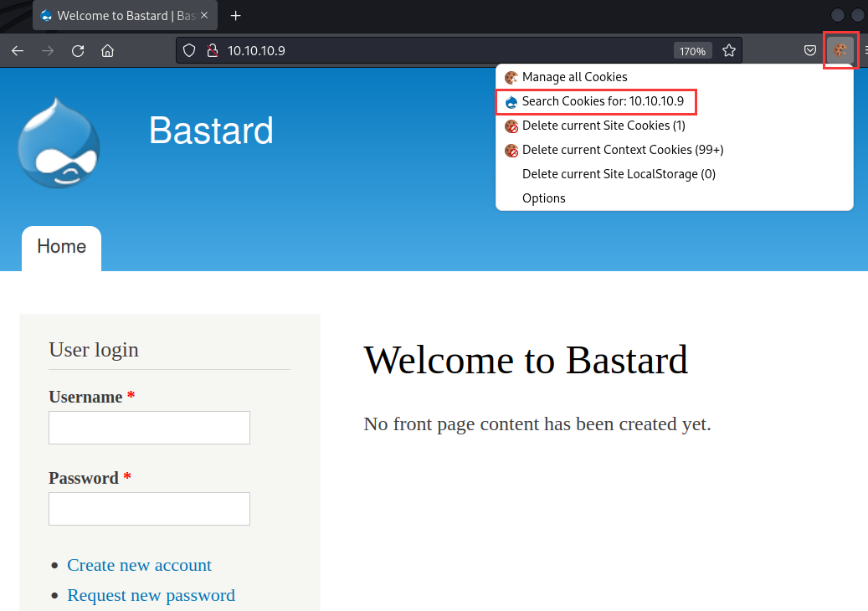Click the Save to Pocket icon
The width and height of the screenshot is (868, 611).
tap(809, 50)
